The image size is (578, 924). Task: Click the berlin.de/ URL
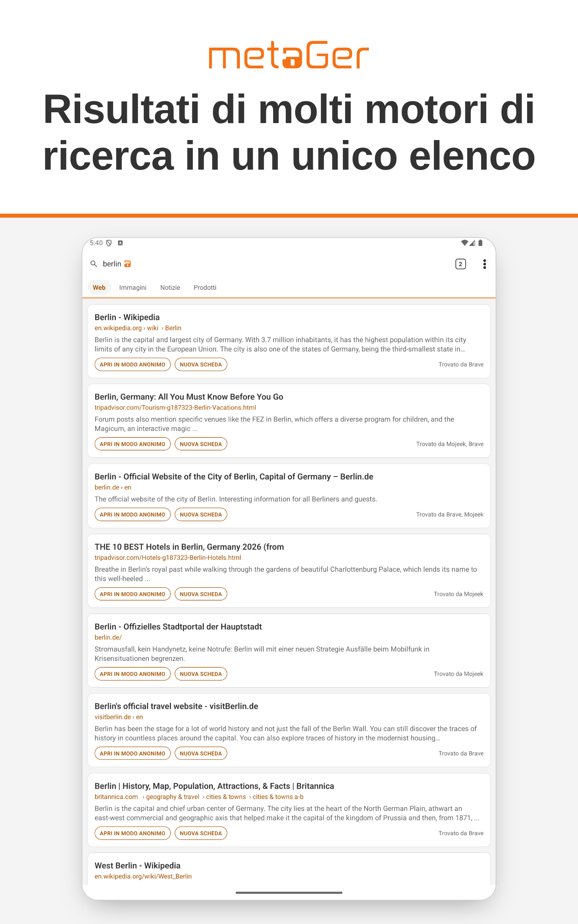tap(108, 637)
